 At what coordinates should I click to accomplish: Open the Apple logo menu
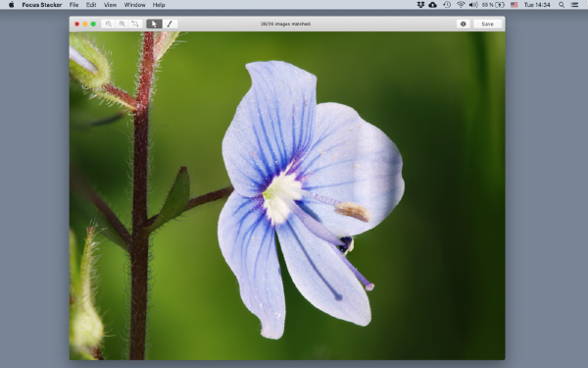(11, 5)
